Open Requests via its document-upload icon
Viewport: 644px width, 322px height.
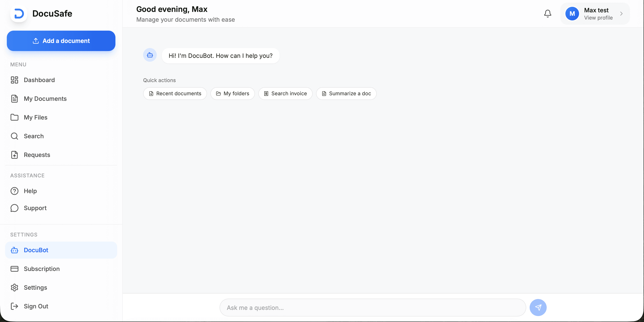[14, 155]
